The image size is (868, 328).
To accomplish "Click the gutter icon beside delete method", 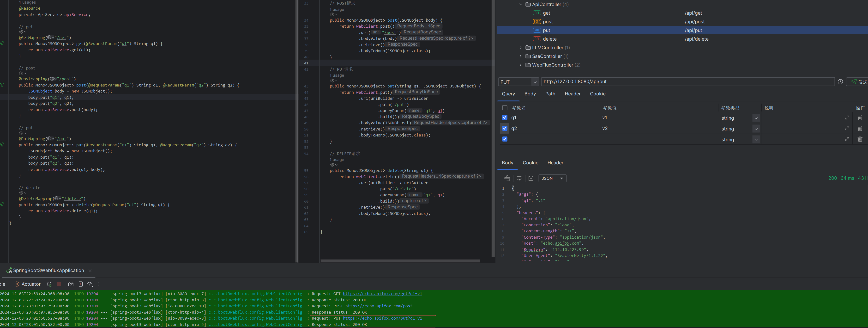I will [2, 204].
